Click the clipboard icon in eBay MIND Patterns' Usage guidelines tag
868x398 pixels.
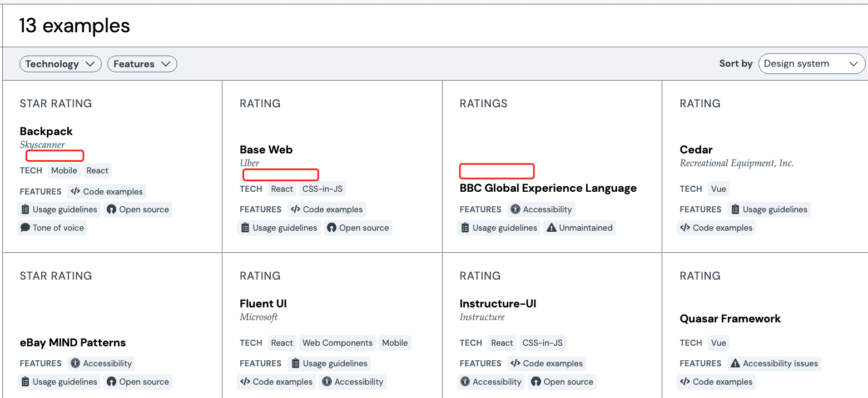click(25, 382)
